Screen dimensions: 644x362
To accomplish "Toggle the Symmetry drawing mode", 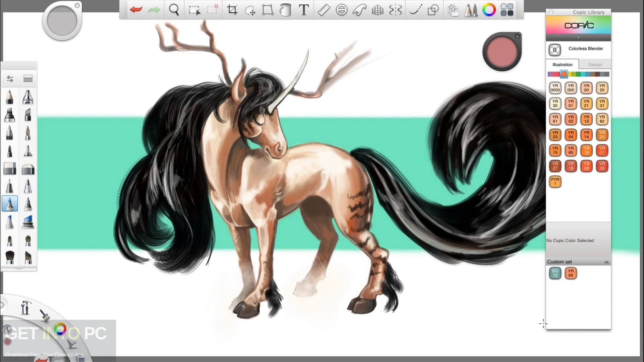I will click(395, 10).
